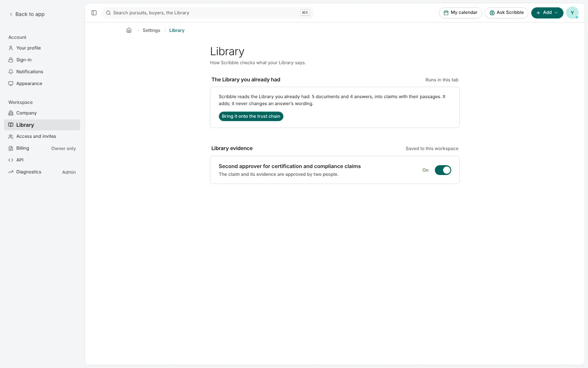This screenshot has width=588, height=368.
Task: Open the user avatar Y
Action: 572,13
